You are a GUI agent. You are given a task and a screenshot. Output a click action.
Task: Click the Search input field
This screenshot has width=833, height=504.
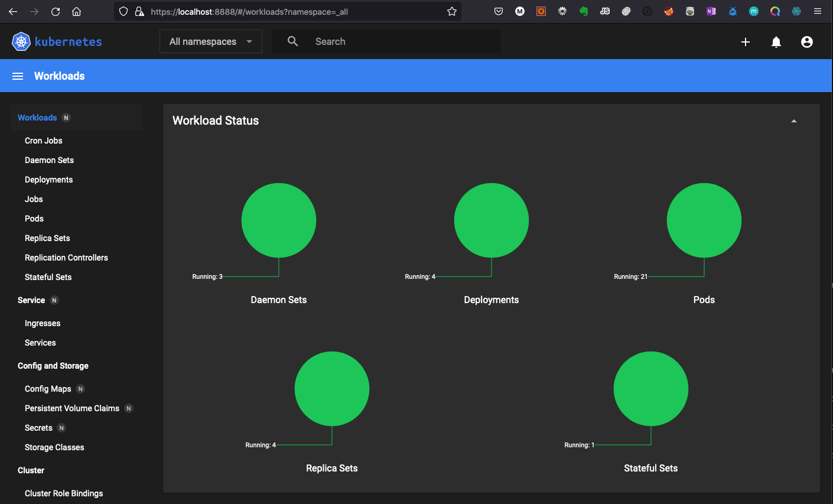402,41
